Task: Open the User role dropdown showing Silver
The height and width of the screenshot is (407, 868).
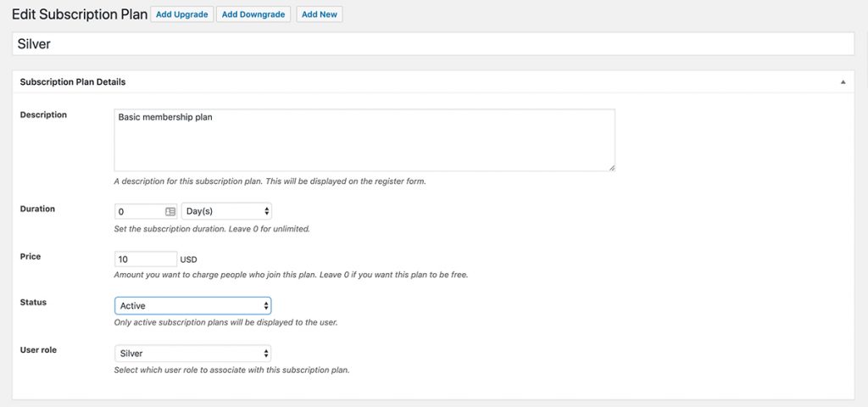Action: (x=192, y=353)
